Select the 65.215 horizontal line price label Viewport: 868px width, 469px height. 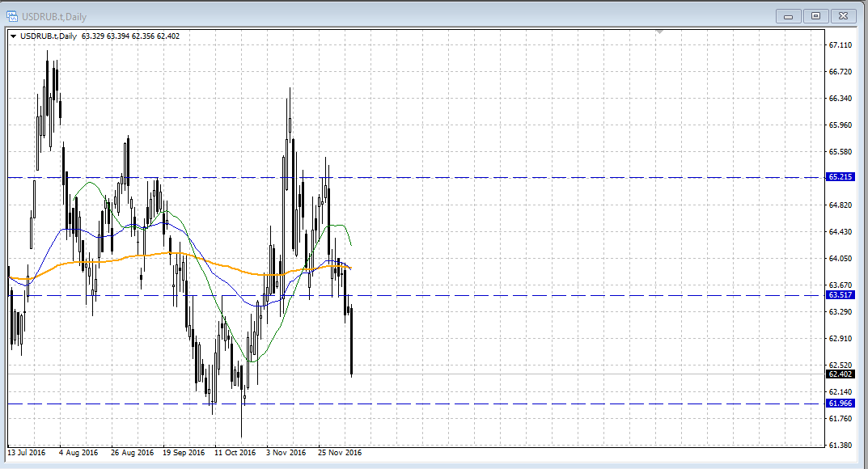tap(840, 177)
